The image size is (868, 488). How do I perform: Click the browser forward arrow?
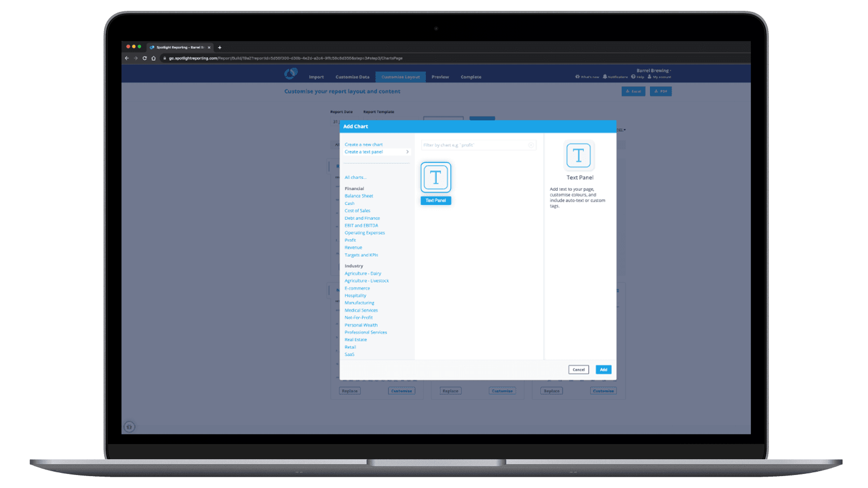click(x=136, y=58)
